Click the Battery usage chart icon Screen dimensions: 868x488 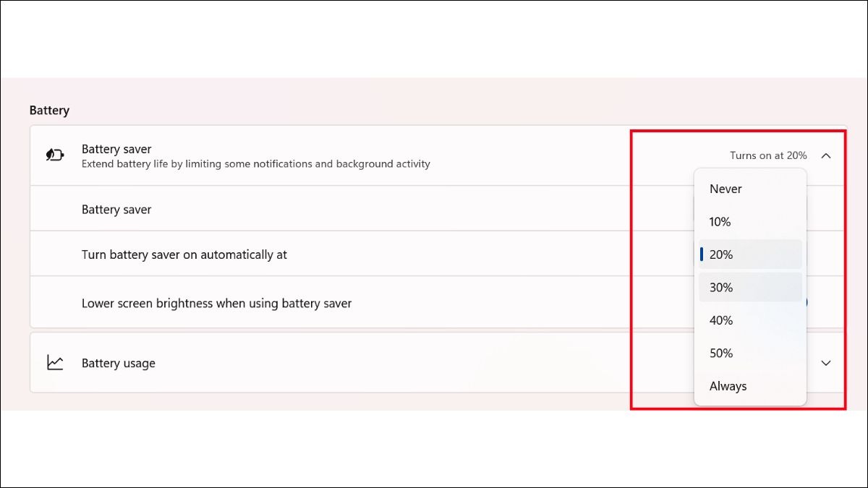(x=55, y=363)
